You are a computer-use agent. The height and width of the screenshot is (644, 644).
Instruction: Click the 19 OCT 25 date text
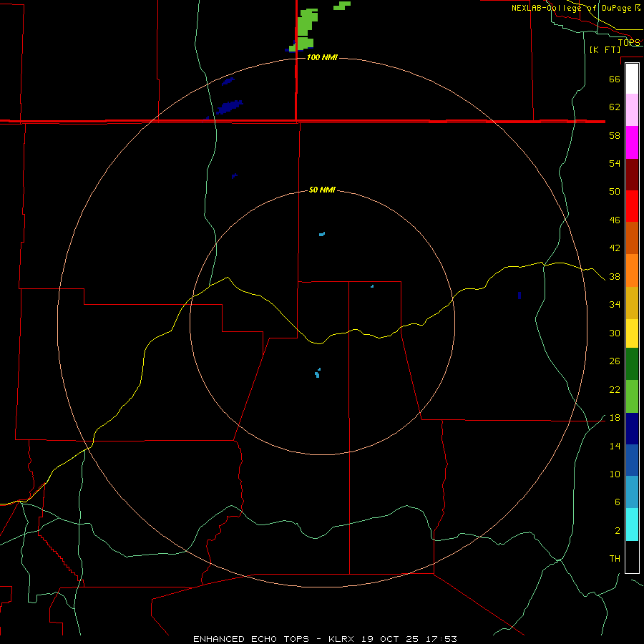pos(390,639)
